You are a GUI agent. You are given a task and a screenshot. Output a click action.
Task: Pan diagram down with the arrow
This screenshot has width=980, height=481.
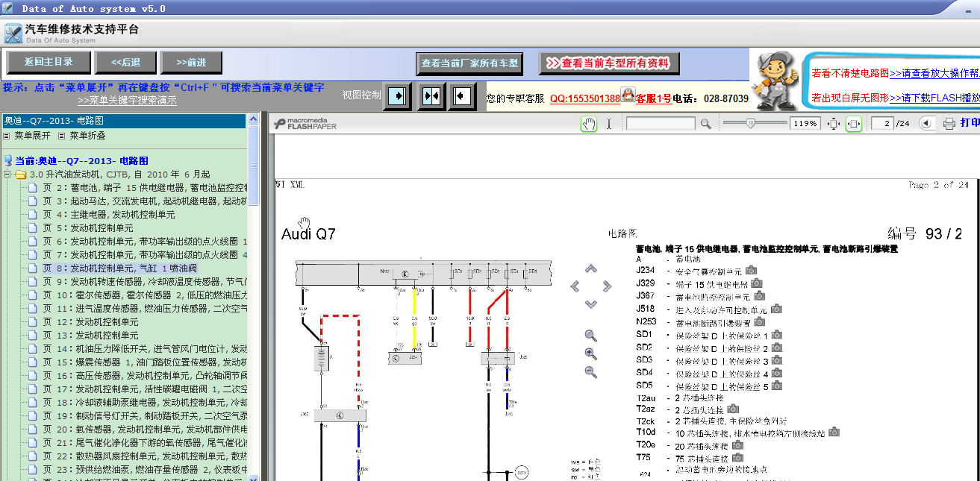591,304
